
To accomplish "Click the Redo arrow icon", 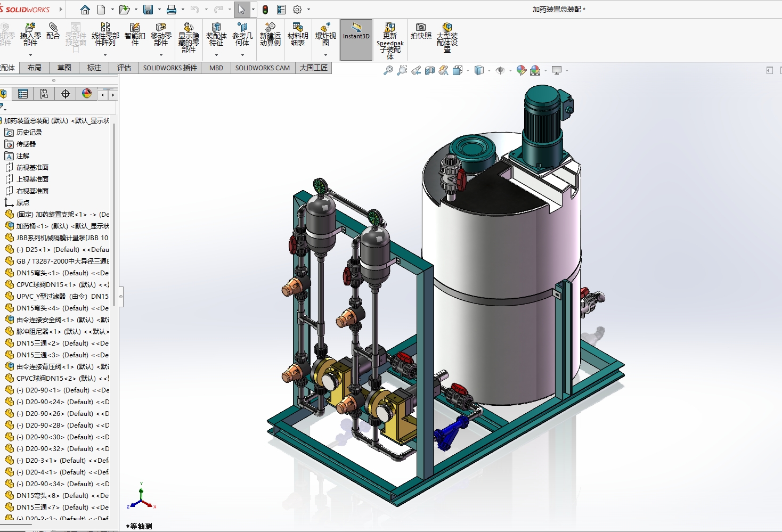I will click(218, 10).
